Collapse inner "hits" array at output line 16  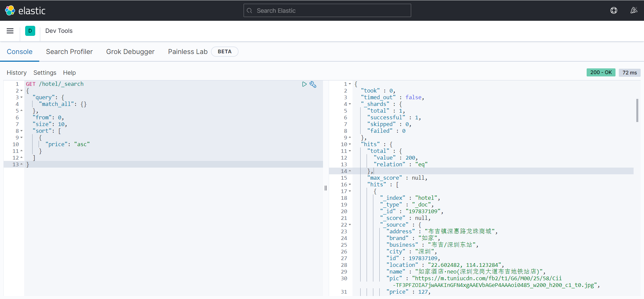(x=350, y=185)
